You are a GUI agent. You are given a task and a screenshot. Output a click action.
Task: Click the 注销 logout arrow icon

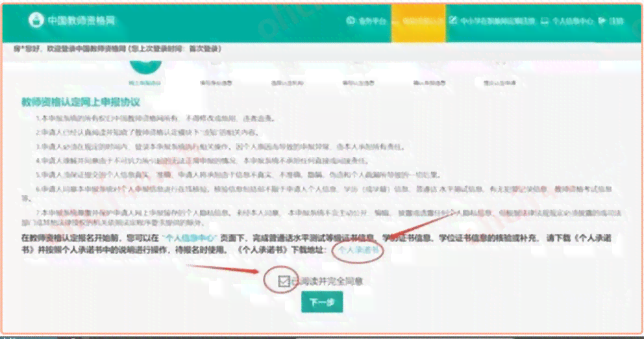[x=602, y=21]
